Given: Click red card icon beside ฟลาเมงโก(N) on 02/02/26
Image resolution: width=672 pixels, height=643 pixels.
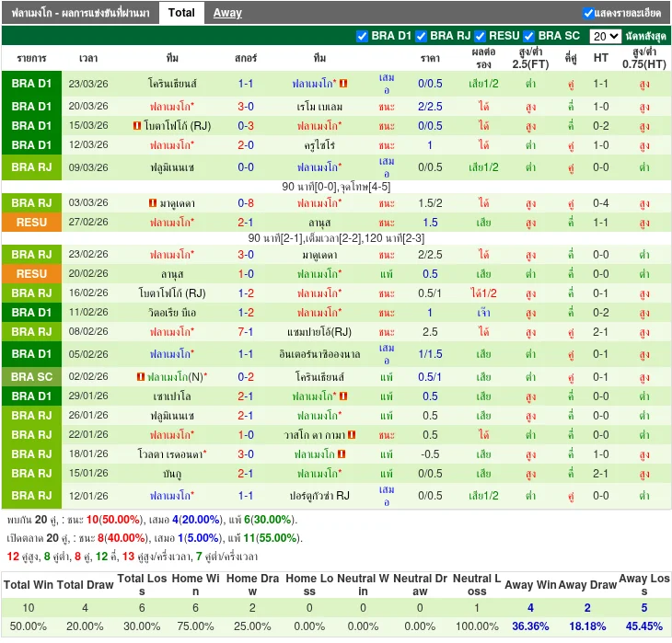Looking at the screenshot, I should [141, 377].
